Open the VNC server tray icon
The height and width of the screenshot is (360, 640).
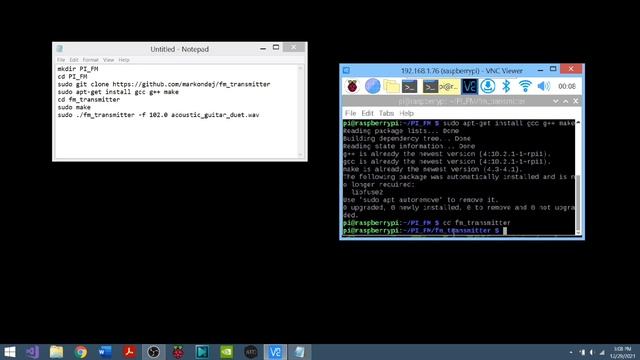coord(469,86)
